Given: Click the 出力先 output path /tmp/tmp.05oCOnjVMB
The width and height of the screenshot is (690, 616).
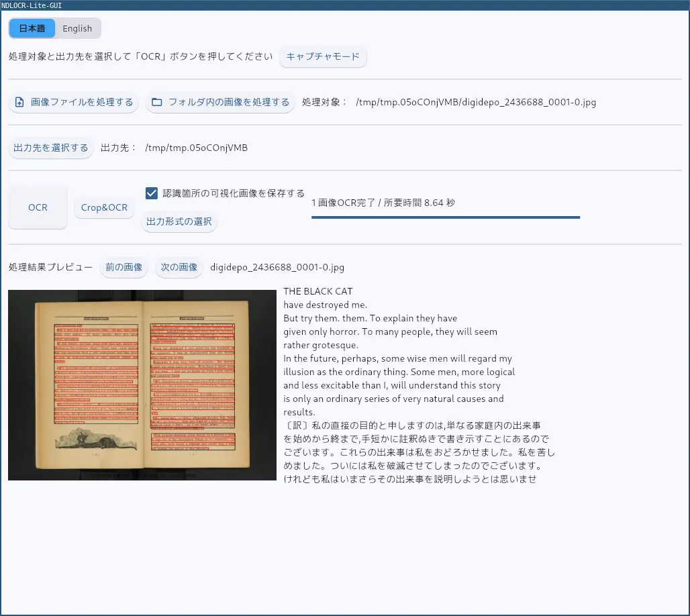Looking at the screenshot, I should [x=196, y=148].
